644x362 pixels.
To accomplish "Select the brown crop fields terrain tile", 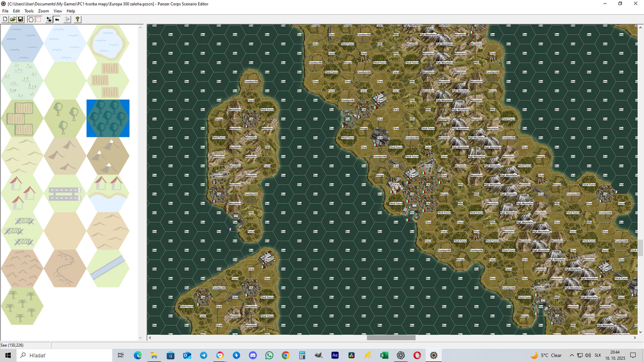I will (x=108, y=80).
